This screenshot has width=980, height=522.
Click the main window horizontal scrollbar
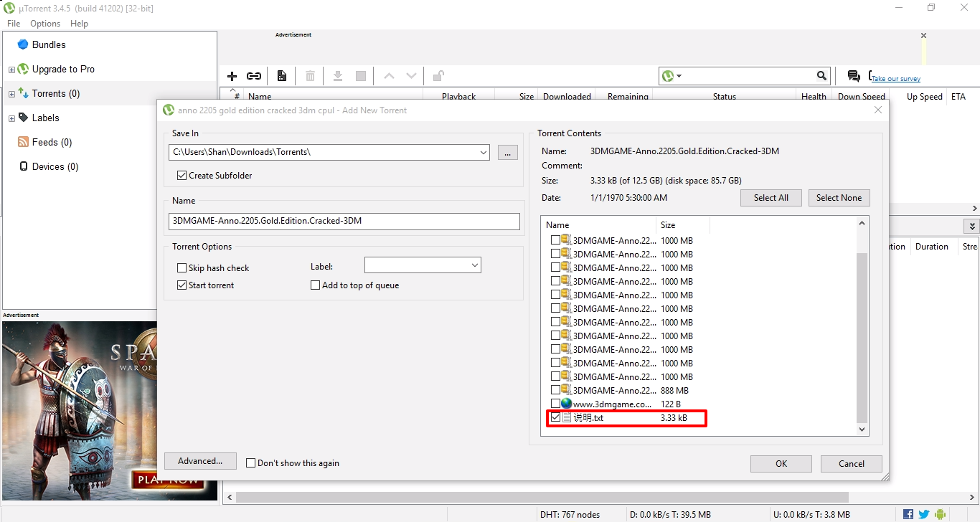542,497
